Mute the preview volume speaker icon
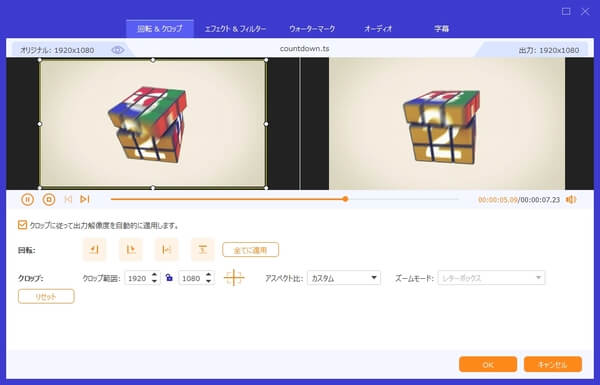600x385 pixels. click(x=571, y=199)
